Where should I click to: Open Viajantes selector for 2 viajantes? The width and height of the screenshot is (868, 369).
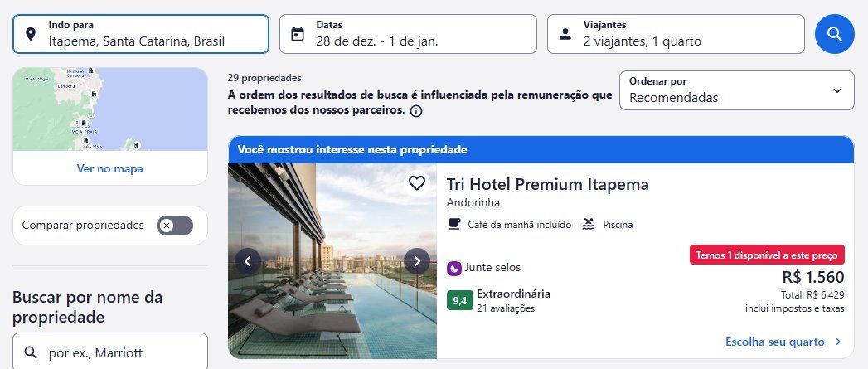tap(676, 34)
